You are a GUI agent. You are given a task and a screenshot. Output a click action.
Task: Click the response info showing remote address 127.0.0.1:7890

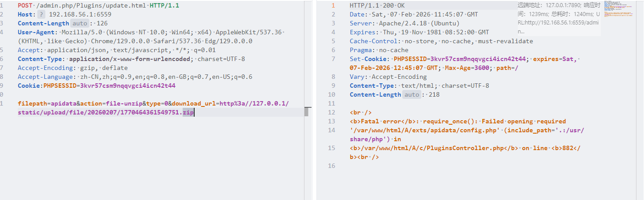click(x=559, y=5)
